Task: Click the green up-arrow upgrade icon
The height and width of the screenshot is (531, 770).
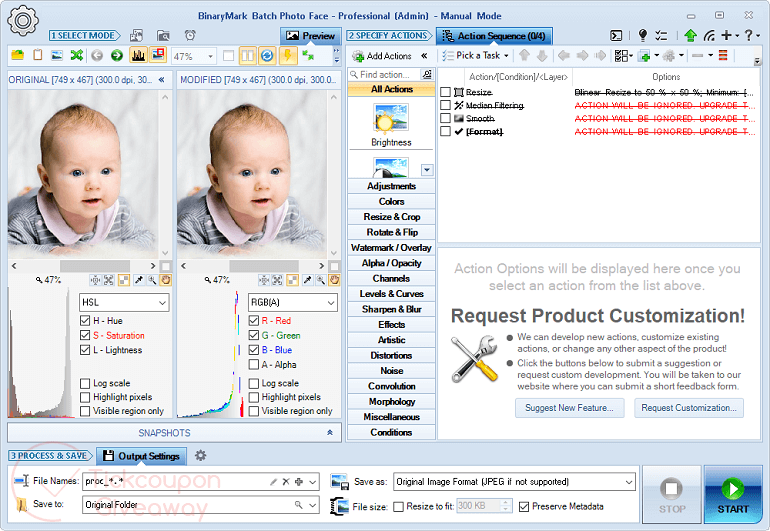Action: 690,35
